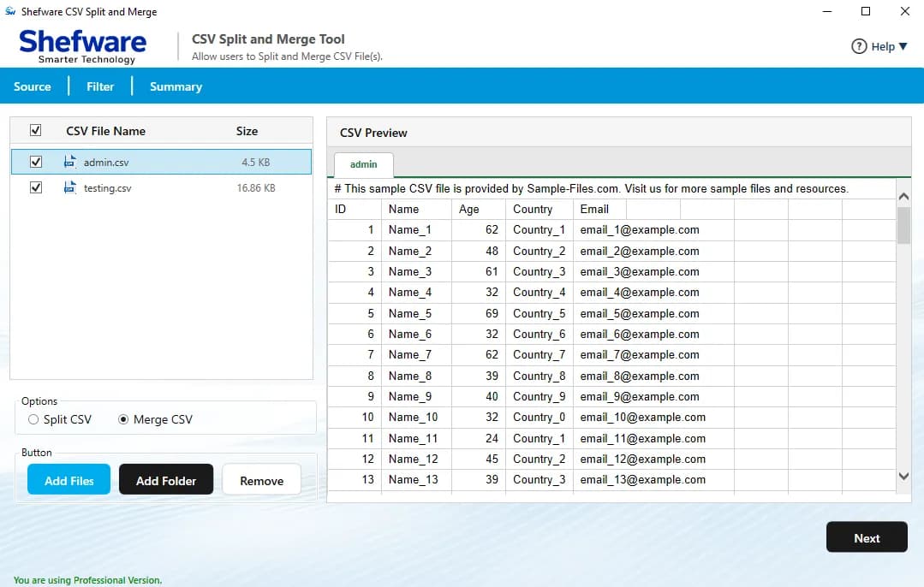Click the Shefware app icon in title bar
The width and height of the screenshot is (924, 587).
[x=10, y=11]
